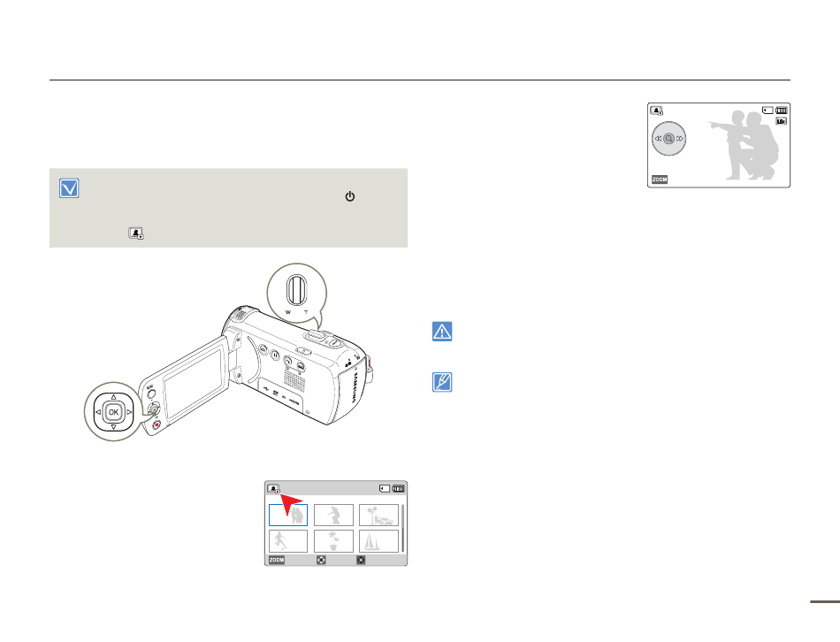Click the thumbnail view scrollbar
The image size is (840, 642).
point(403,529)
